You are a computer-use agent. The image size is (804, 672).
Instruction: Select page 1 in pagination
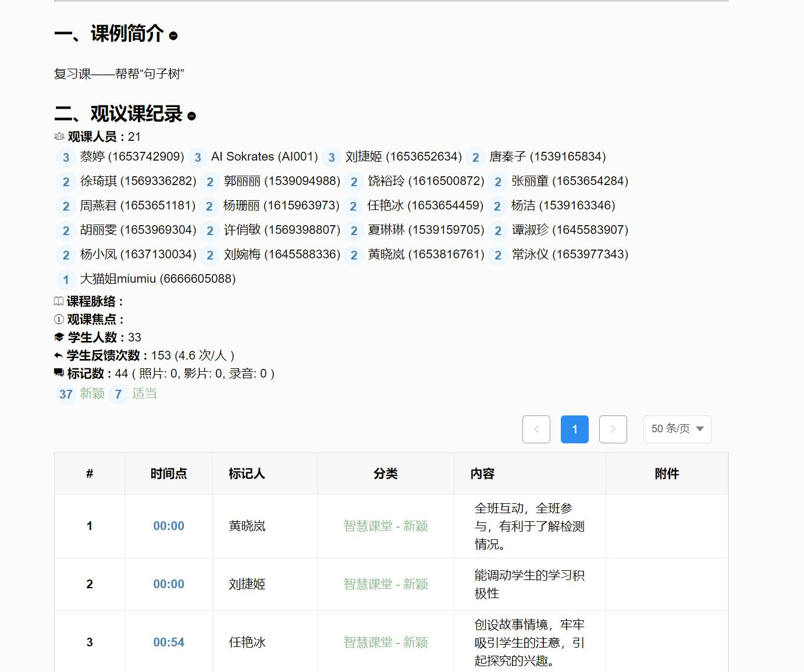click(574, 429)
